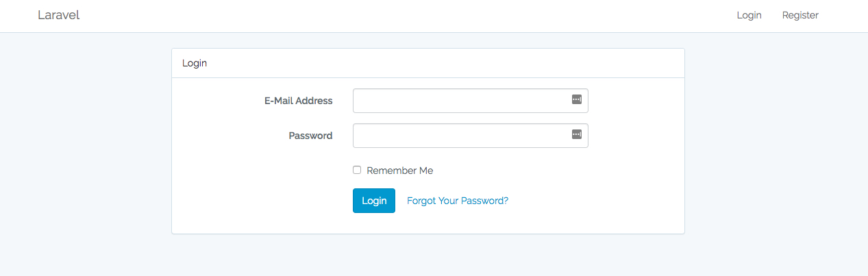
Task: Click the Login panel heading text
Action: (195, 63)
